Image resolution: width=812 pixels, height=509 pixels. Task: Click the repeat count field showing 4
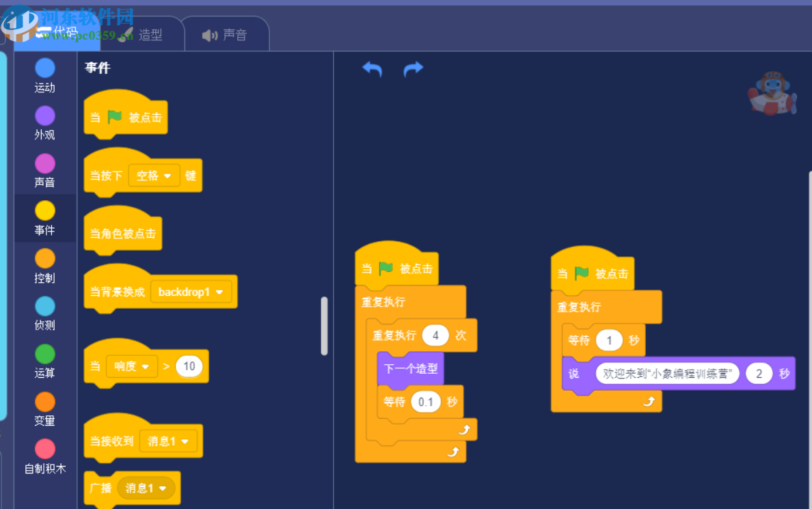tap(435, 335)
